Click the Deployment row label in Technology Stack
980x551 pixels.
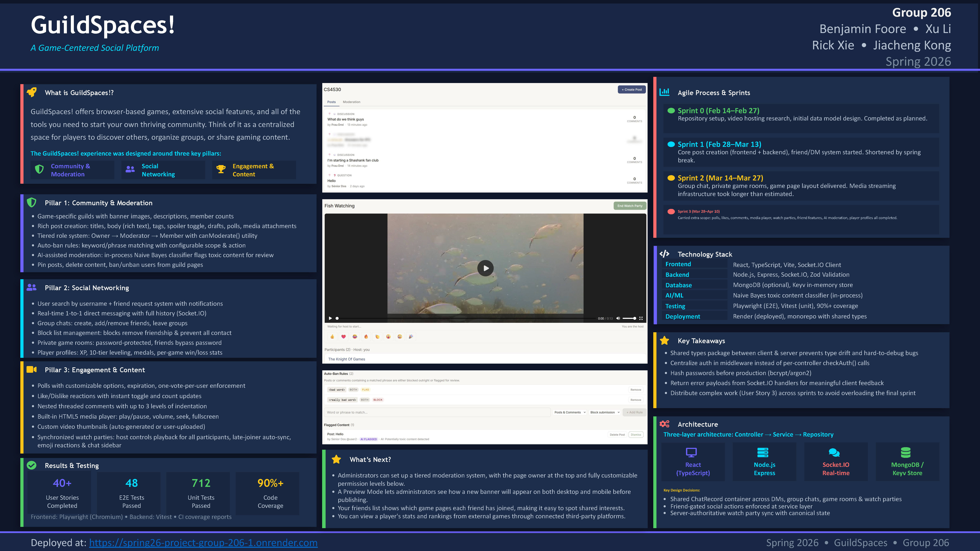[x=683, y=316]
